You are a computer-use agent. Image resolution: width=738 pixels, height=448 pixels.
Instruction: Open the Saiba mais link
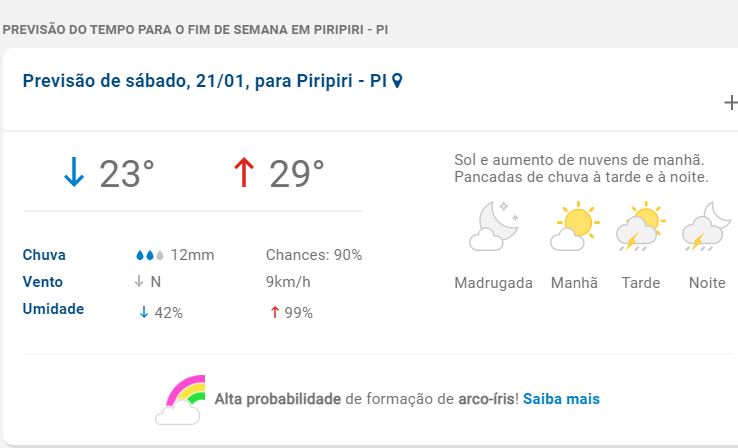(x=561, y=398)
